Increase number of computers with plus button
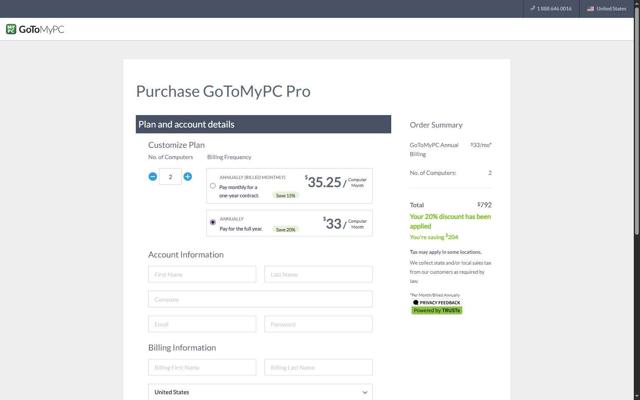The height and width of the screenshot is (400, 640). point(188,177)
